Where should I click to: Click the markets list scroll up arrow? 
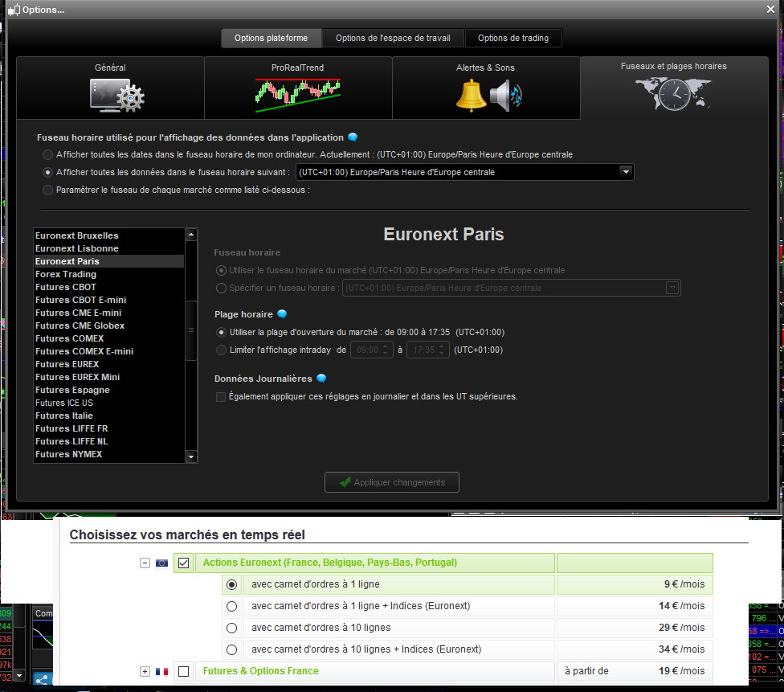[x=190, y=234]
